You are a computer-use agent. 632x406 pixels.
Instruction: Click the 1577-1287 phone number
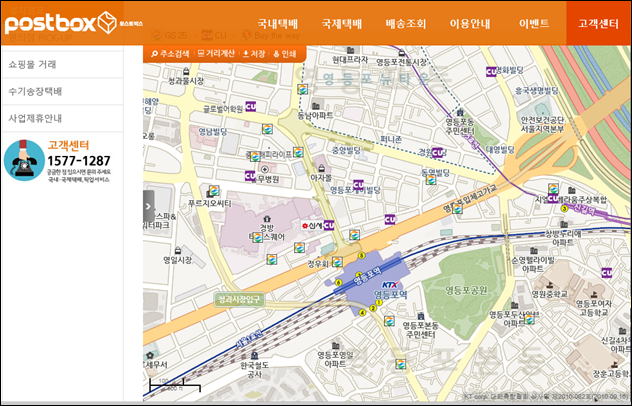pyautogui.click(x=79, y=161)
